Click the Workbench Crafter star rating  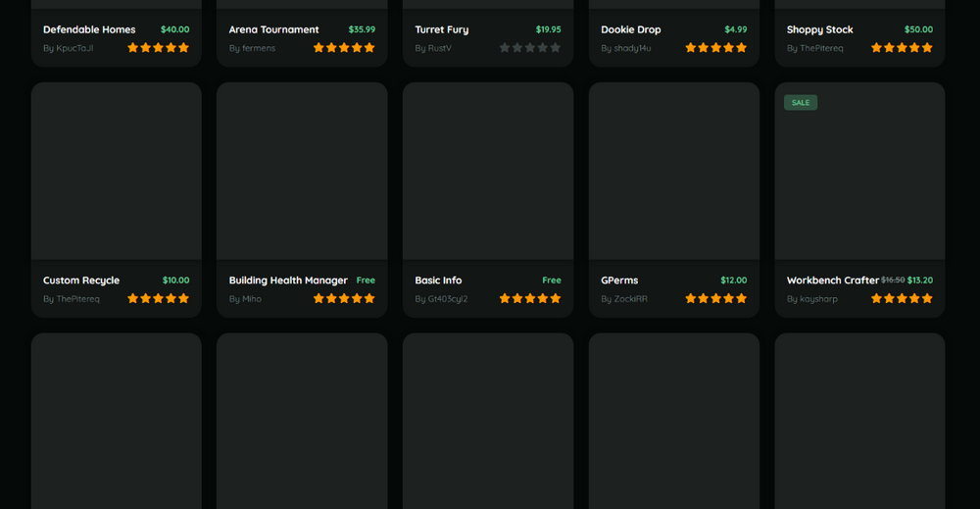tap(902, 298)
